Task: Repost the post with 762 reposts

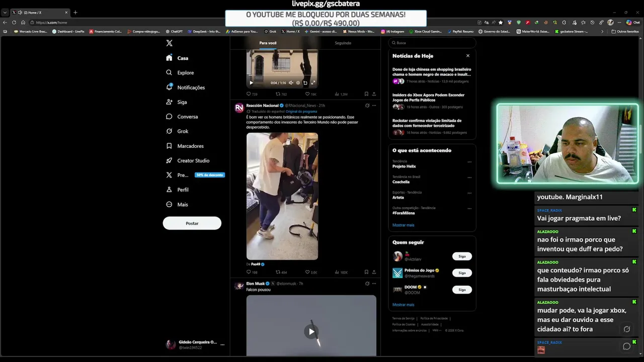Action: pyautogui.click(x=281, y=94)
